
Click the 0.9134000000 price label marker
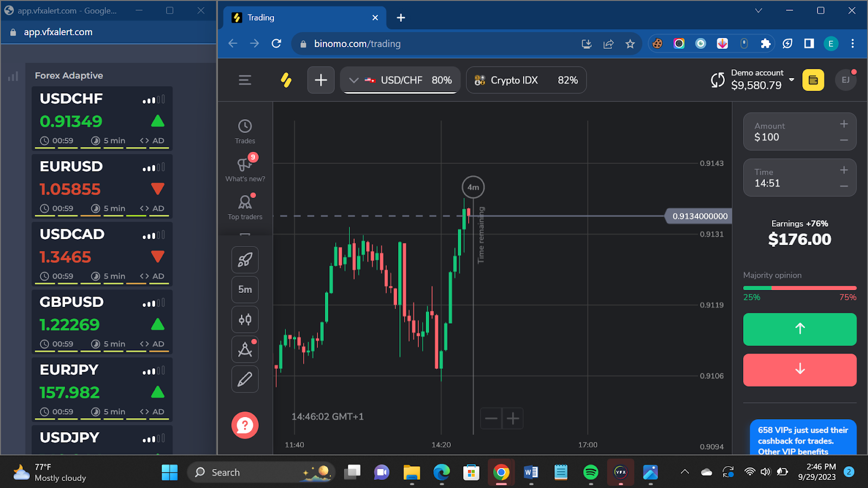(x=699, y=216)
